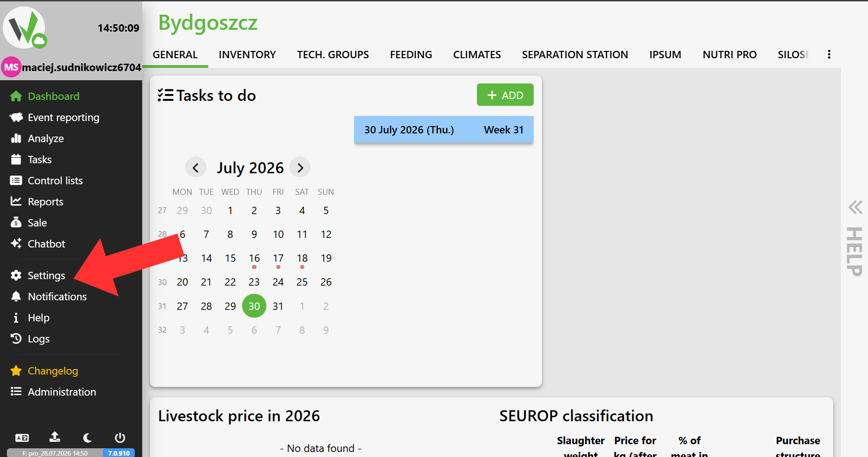Click the Notifications bell icon
Viewport: 868px width, 457px height.
click(16, 296)
